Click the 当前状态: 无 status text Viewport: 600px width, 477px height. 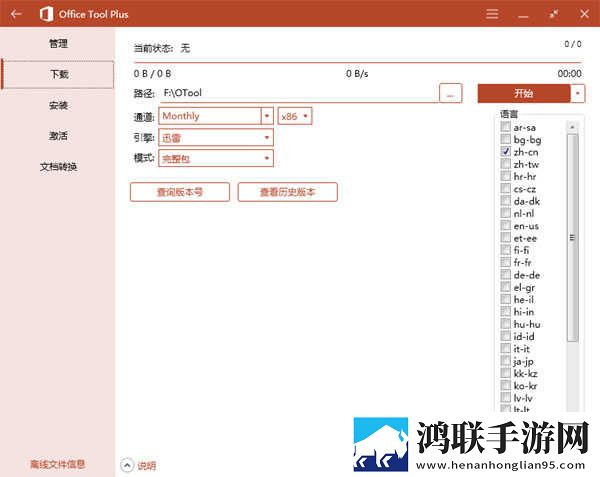click(162, 48)
